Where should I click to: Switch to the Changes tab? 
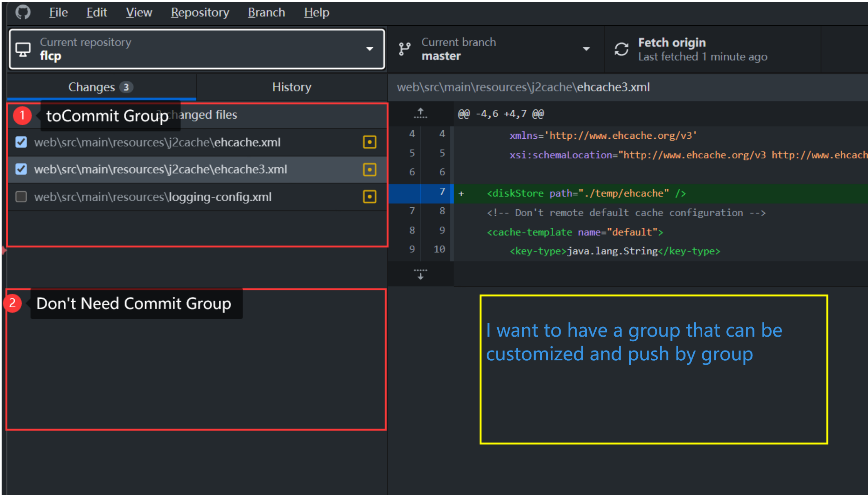point(102,87)
